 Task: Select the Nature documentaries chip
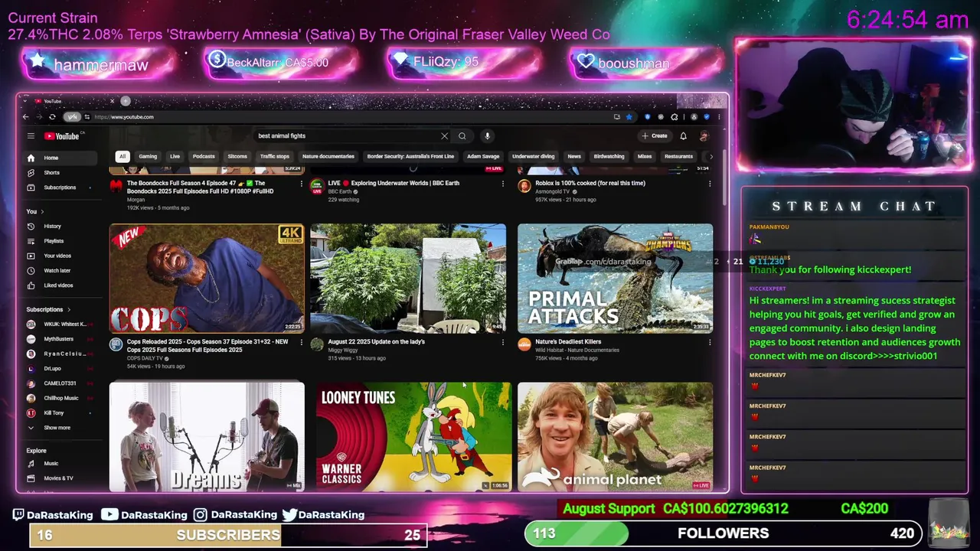(x=328, y=157)
